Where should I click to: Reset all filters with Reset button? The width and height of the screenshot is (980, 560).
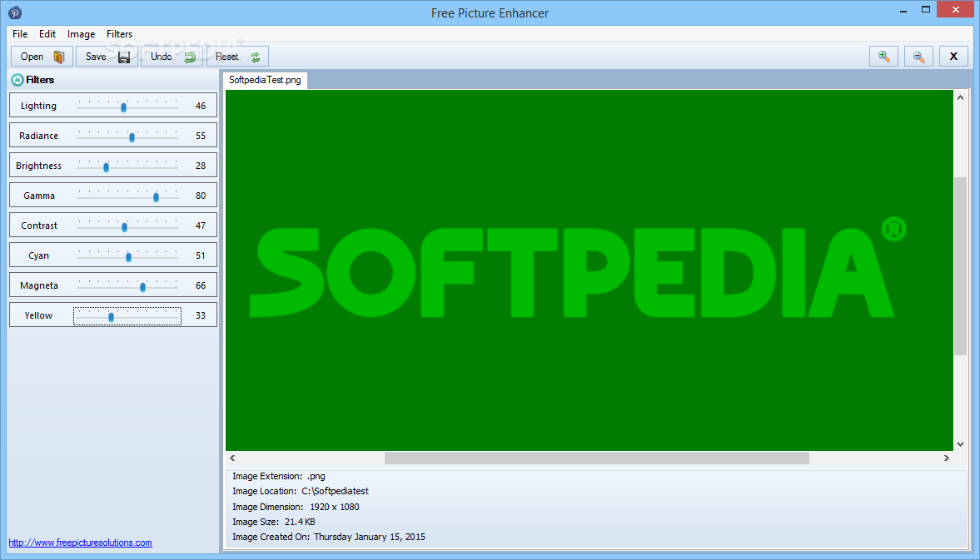click(237, 57)
